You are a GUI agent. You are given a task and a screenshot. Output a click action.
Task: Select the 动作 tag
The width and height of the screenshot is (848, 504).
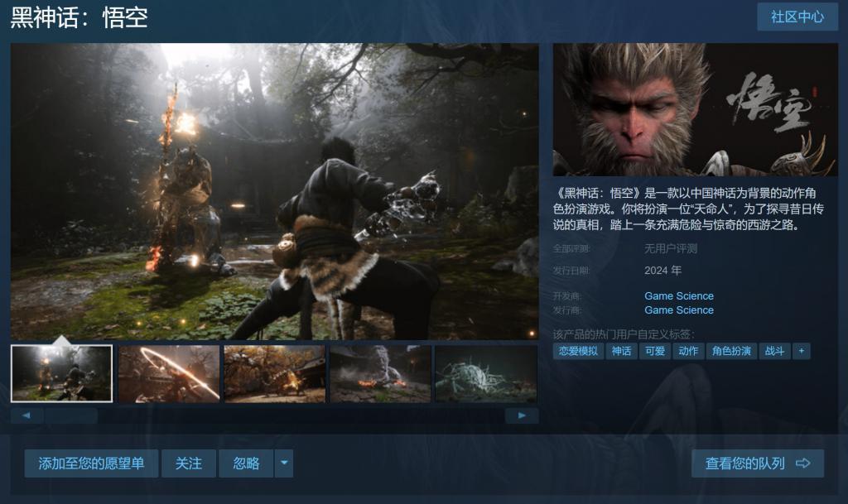688,351
